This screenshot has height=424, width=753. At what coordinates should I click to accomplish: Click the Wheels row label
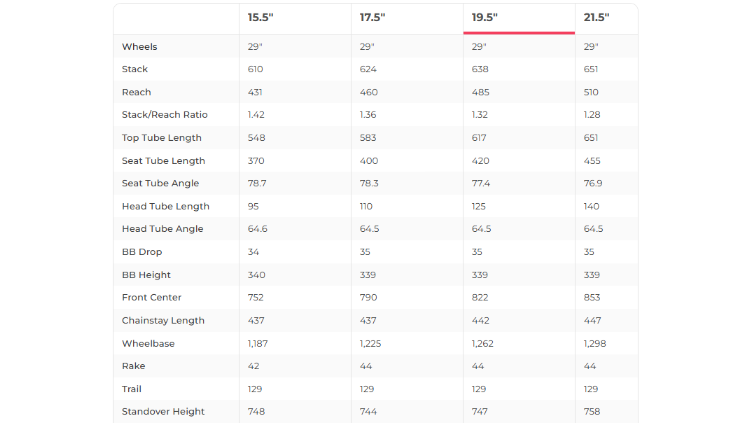tap(139, 47)
